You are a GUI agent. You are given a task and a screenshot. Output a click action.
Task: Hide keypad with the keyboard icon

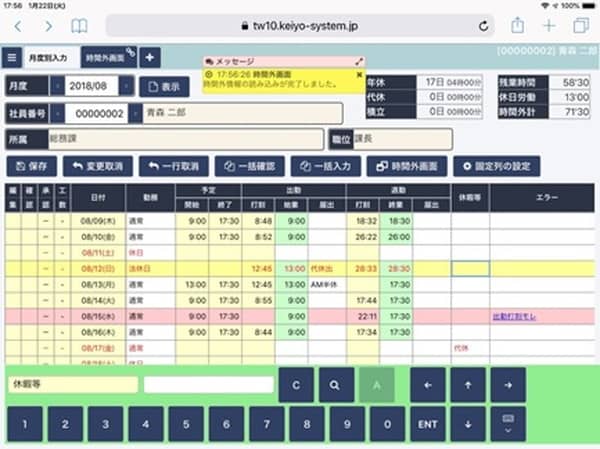coord(508,423)
